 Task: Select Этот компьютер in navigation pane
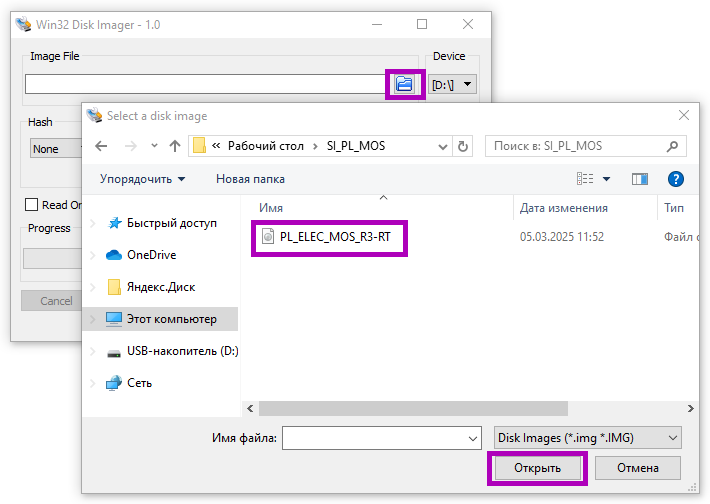(172, 319)
